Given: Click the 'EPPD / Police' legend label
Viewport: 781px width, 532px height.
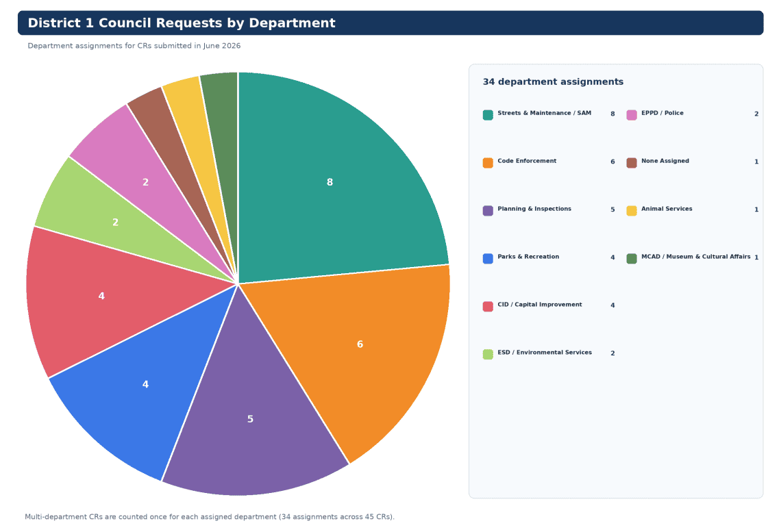Looking at the screenshot, I should pos(662,113).
